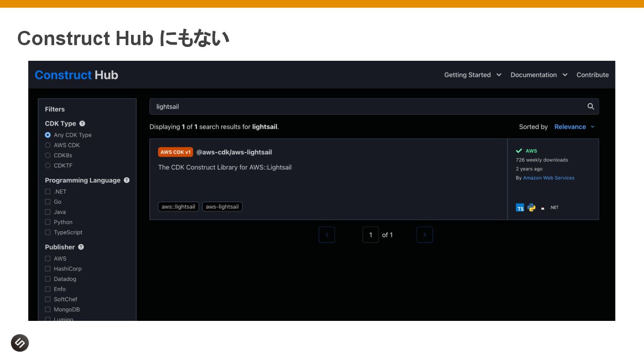
Task: Click the .NET language icon
Action: (554, 207)
